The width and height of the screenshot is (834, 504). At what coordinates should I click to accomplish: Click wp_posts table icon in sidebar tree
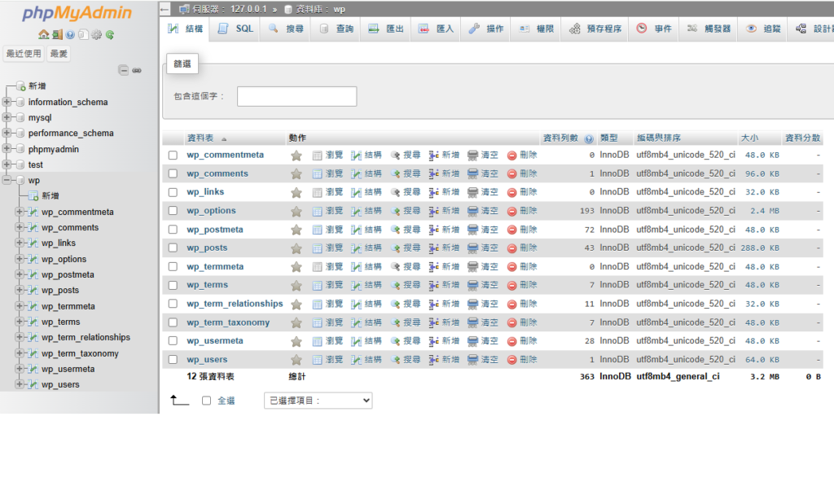(x=33, y=291)
